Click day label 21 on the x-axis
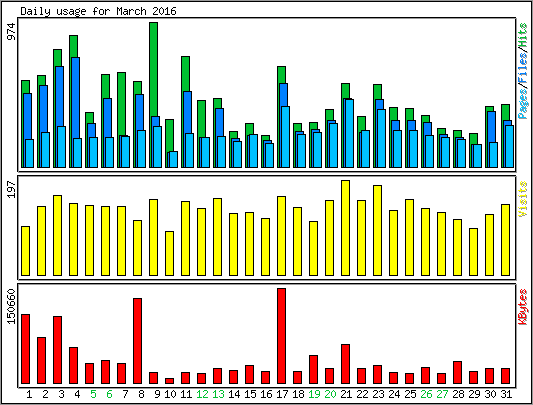The height and width of the screenshot is (405, 533). pyautogui.click(x=346, y=394)
